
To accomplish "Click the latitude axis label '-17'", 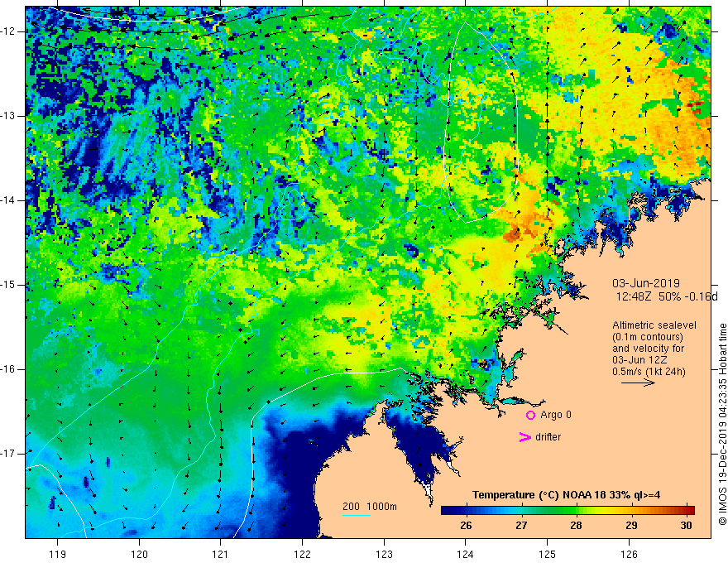I will click(9, 454).
